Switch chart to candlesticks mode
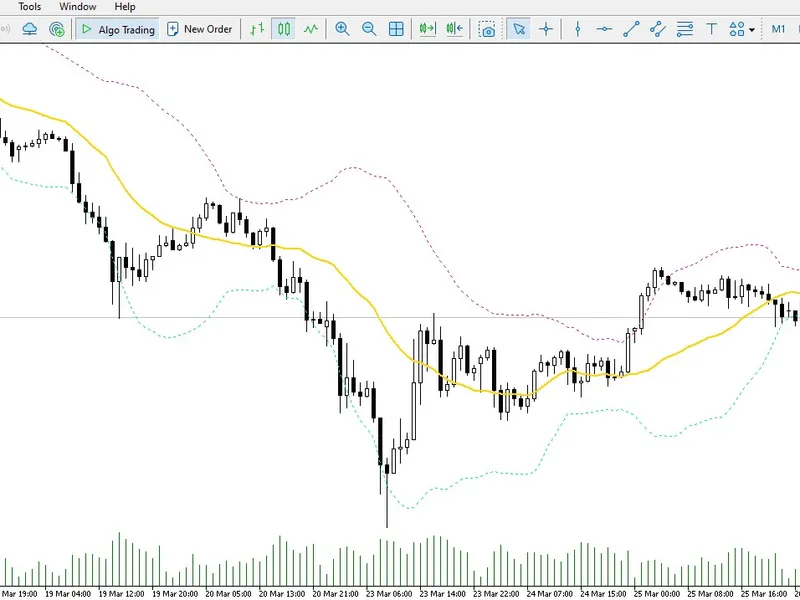 [x=284, y=29]
